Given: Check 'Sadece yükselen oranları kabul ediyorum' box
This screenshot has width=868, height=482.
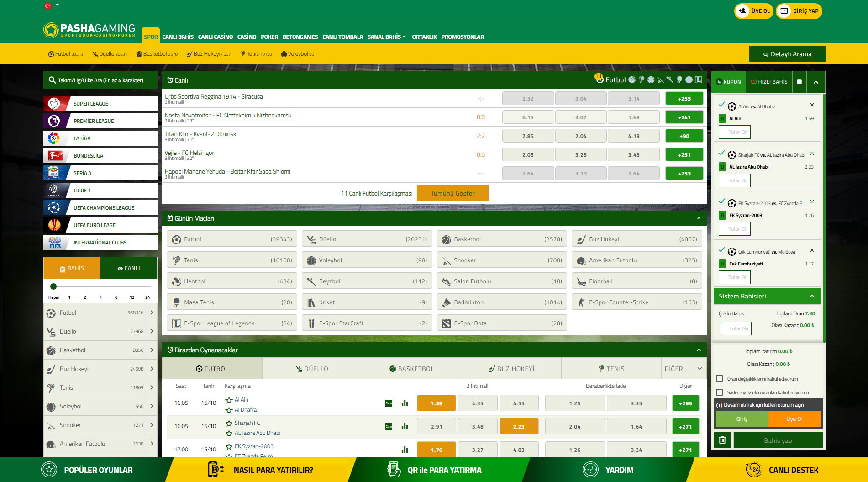Looking at the screenshot, I should pyautogui.click(x=720, y=392).
